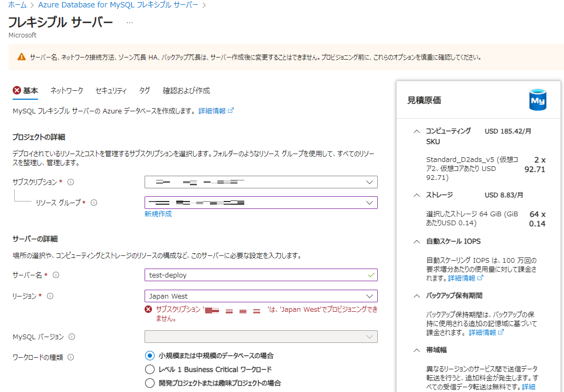Viewport: 564px width, 392px height.
Task: Click the red error icon on 基本 tab
Action: click(x=16, y=90)
